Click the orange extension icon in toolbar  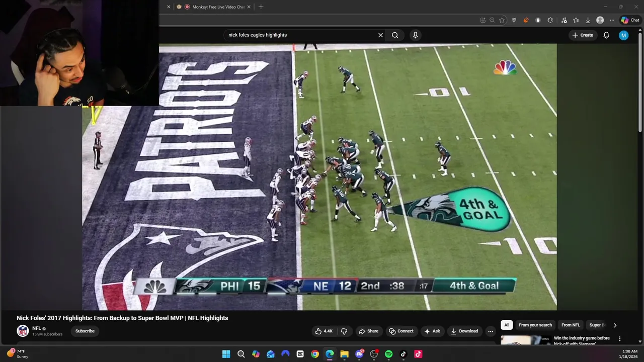(526, 20)
